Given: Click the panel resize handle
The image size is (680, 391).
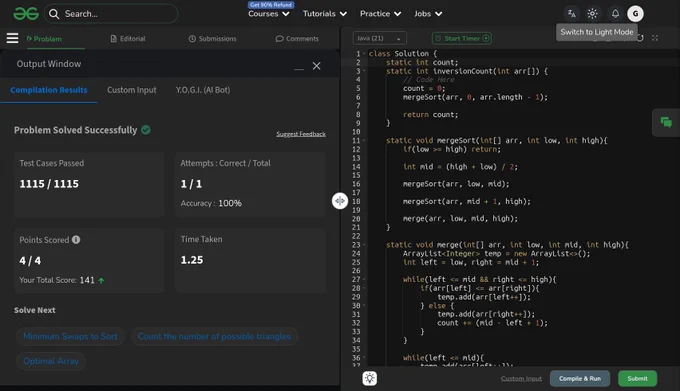Looking at the screenshot, I should (x=340, y=201).
